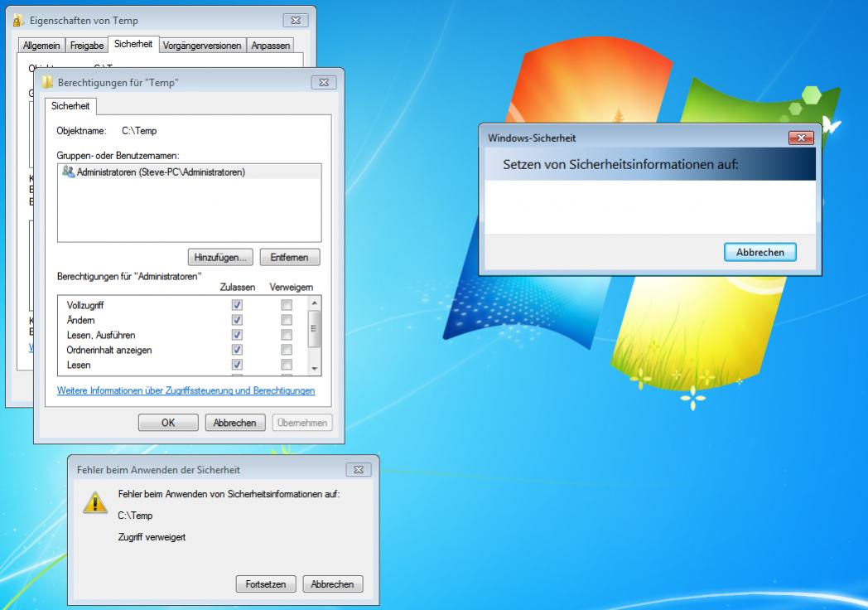Toggle Ordnerinhalt anzeigen Zulassen checkbox

coord(237,350)
